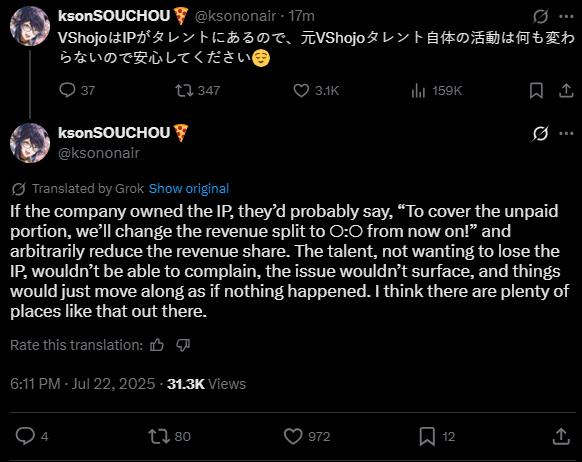This screenshot has height=462, width=582.
Task: Click Show original translation link
Action: (x=189, y=189)
